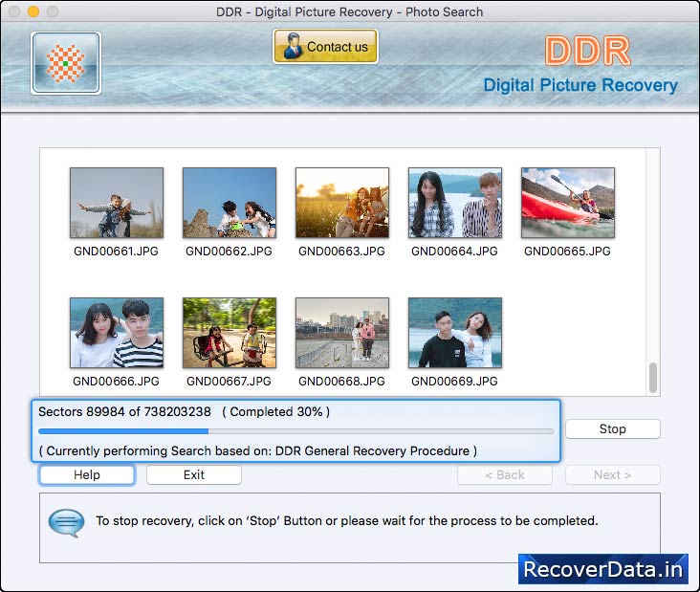Click the thumbnail list scrollbar handle

point(653,378)
